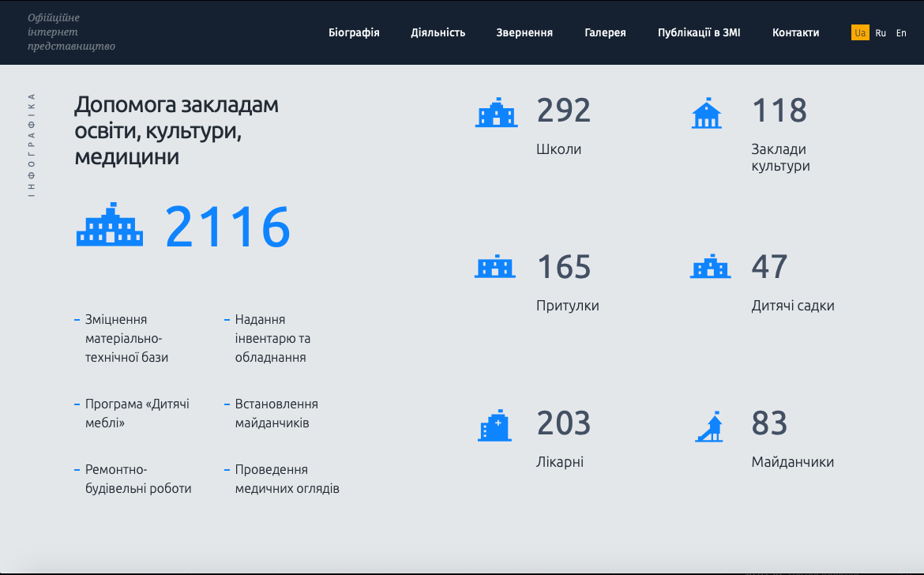Click the hospital icon beside 203
The image size is (924, 575).
click(494, 426)
